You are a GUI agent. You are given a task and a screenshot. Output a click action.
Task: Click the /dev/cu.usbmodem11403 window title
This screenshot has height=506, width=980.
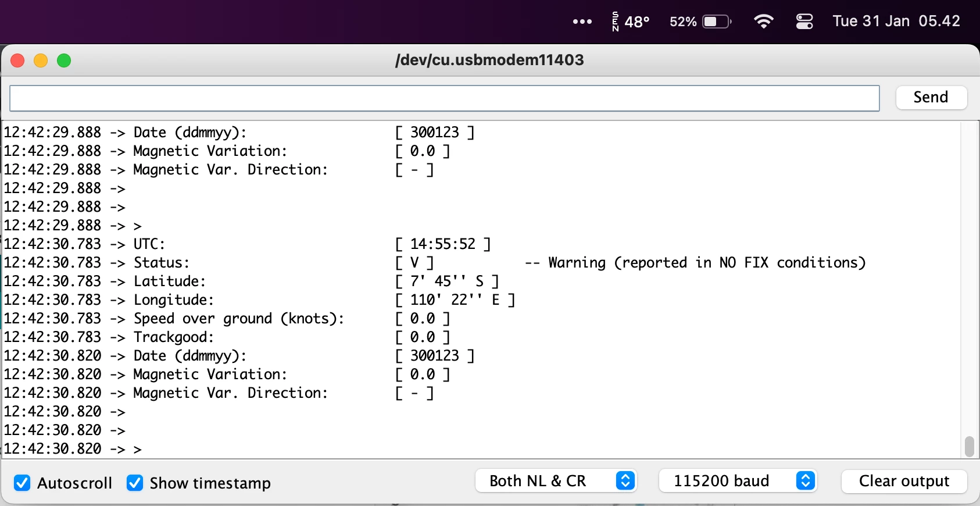(489, 60)
